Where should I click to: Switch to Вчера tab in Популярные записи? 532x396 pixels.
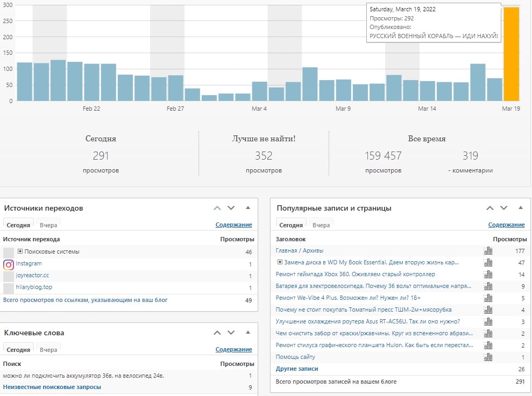pyautogui.click(x=321, y=225)
